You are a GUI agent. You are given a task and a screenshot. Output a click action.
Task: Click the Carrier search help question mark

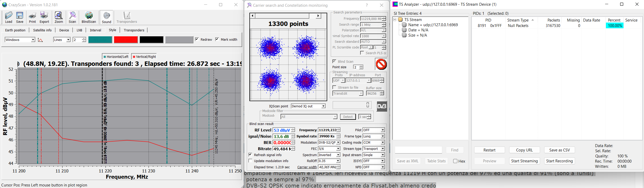(367, 5)
